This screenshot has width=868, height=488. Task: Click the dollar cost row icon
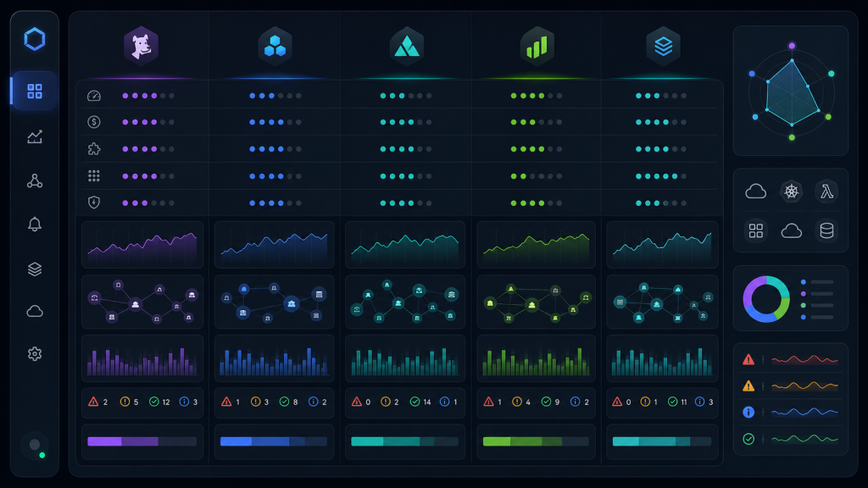pyautogui.click(x=94, y=122)
